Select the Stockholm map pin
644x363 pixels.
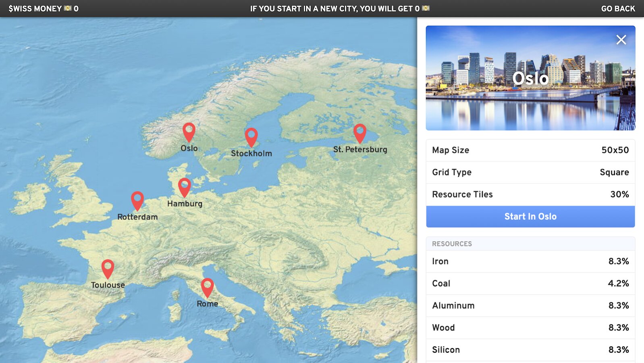tap(251, 138)
